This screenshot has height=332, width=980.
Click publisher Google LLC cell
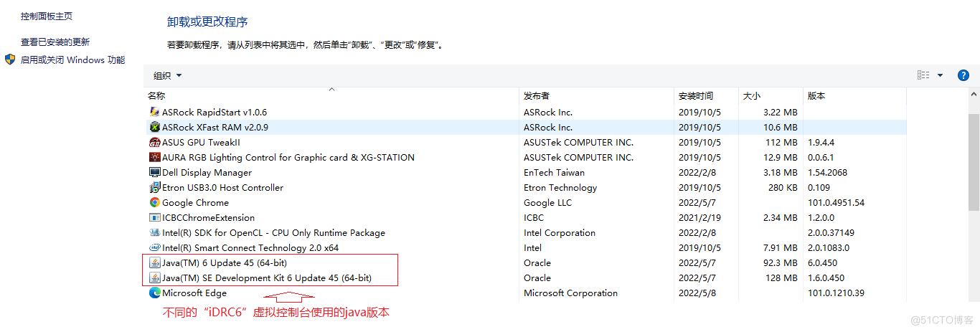(x=547, y=202)
